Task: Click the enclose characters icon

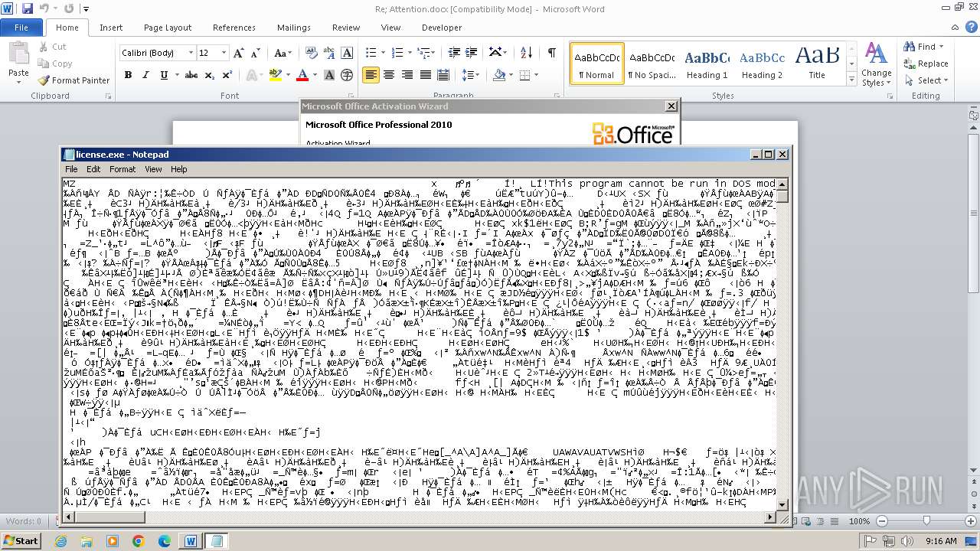Action: coord(347,75)
